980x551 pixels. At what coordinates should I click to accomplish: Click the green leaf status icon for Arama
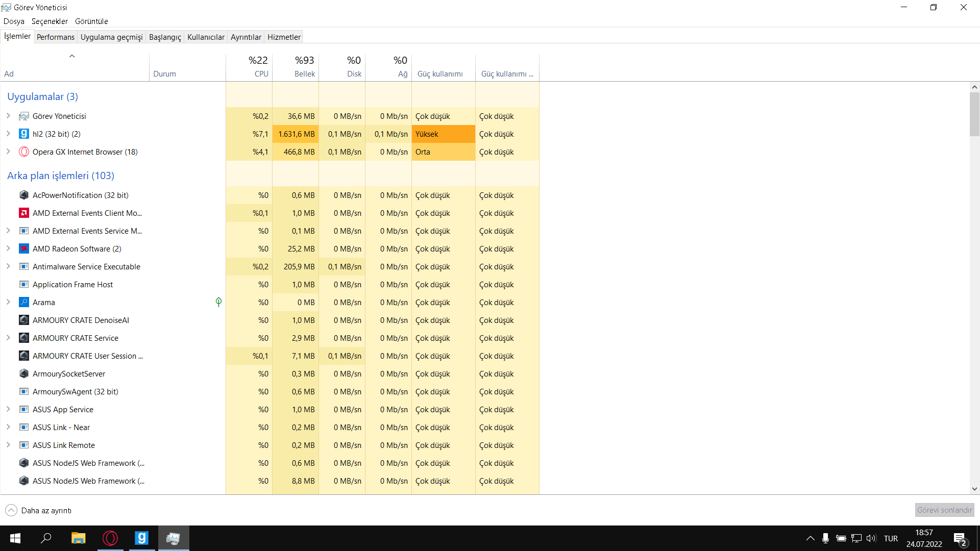[x=218, y=302]
